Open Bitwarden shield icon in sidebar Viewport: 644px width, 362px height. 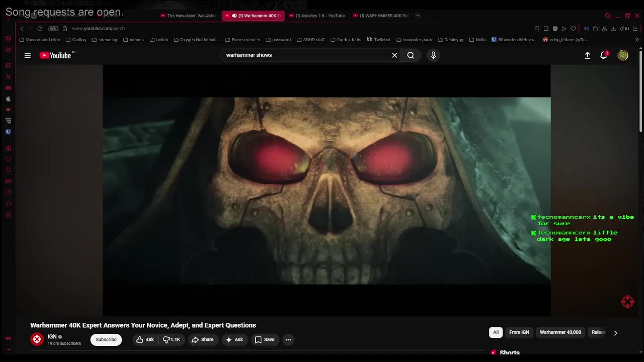8,132
